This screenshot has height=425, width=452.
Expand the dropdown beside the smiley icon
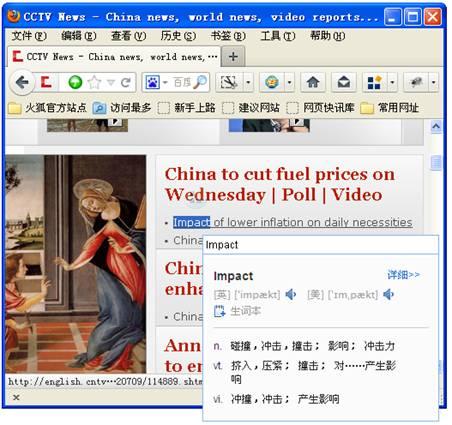[289, 82]
